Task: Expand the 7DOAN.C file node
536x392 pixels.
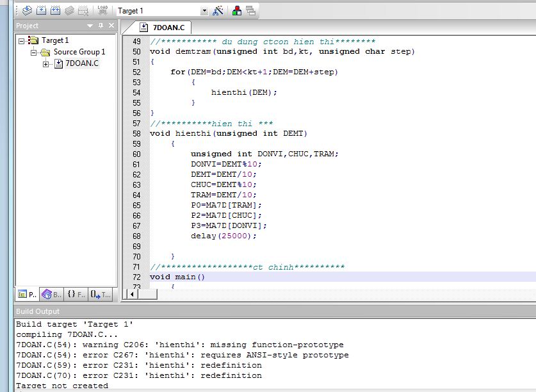Action: coord(45,63)
